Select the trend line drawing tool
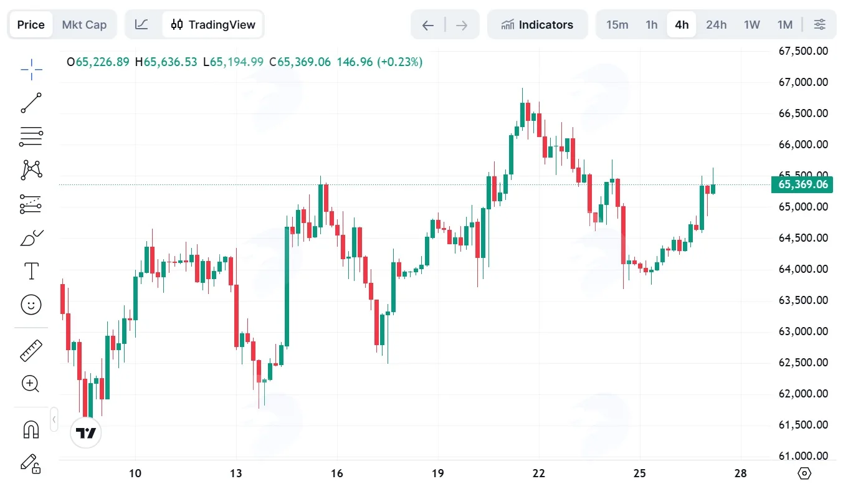This screenshot has width=843, height=504. coord(31,103)
